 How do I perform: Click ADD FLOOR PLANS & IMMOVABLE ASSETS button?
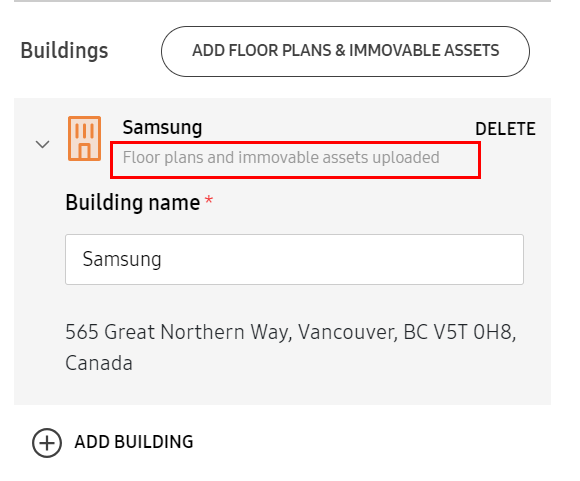tap(345, 51)
